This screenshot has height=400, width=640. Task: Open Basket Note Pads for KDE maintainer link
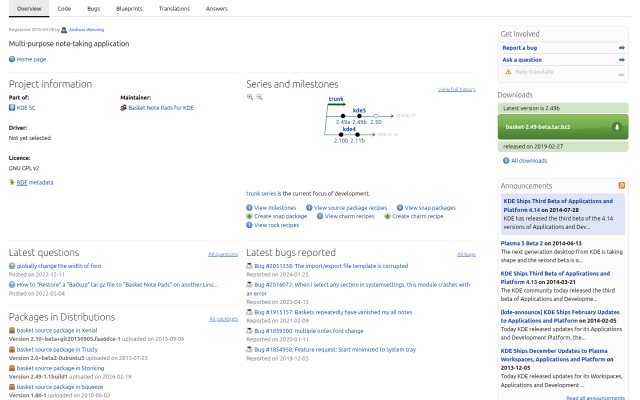[x=161, y=108]
